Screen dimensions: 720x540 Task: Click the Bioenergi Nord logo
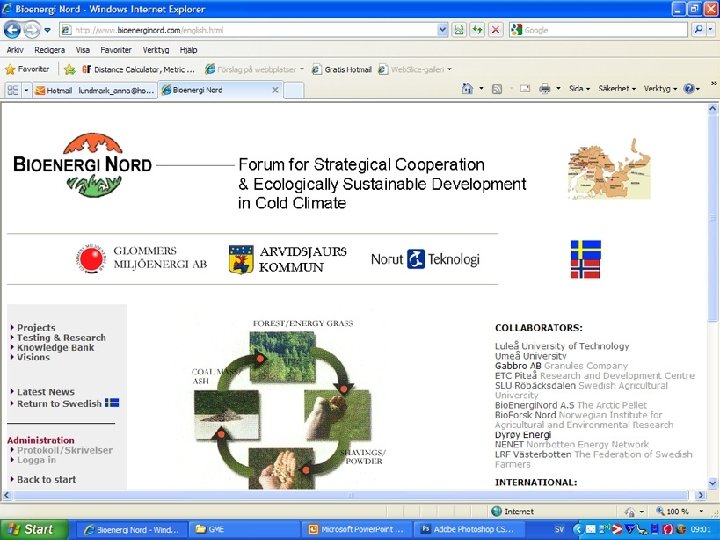coord(83,165)
